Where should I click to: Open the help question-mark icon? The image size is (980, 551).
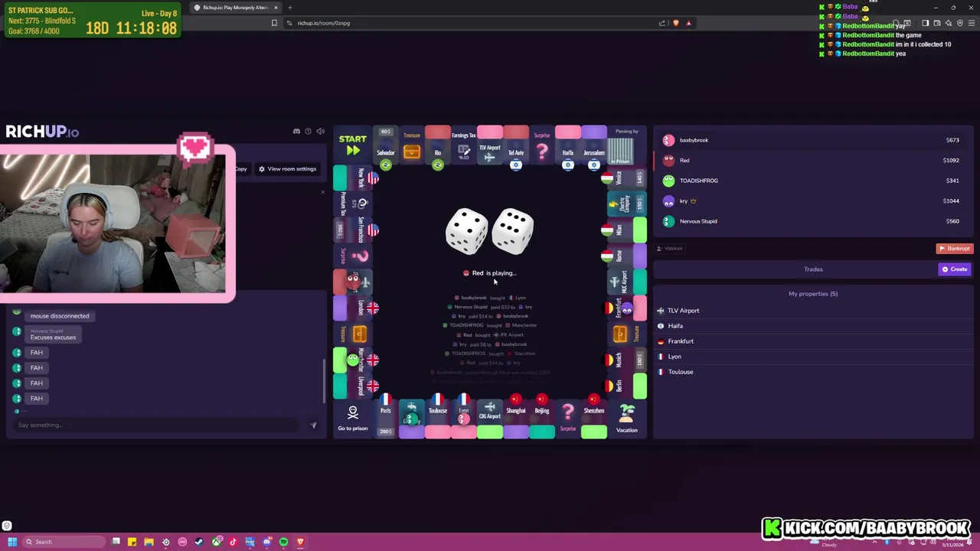(309, 131)
